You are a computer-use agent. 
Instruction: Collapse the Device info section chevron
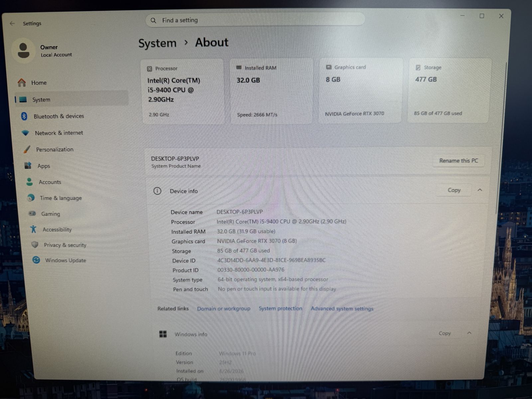(x=480, y=190)
